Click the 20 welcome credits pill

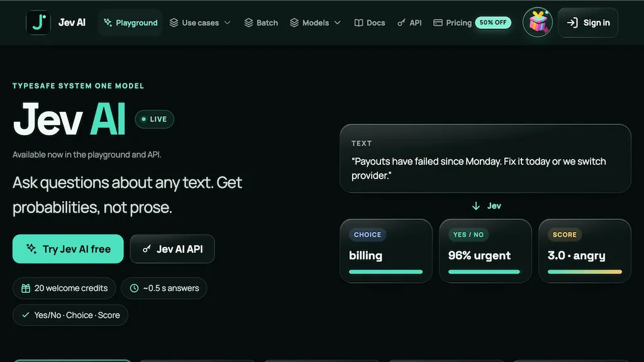click(65, 288)
